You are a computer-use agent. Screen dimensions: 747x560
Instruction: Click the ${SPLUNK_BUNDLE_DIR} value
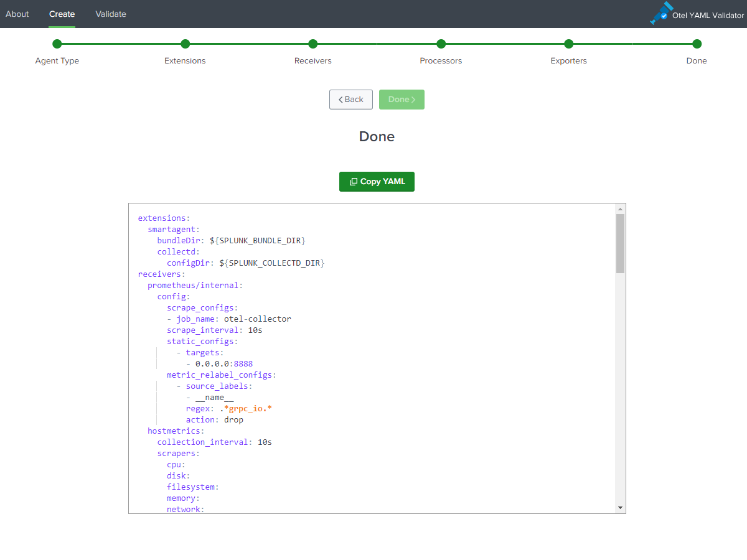258,241
